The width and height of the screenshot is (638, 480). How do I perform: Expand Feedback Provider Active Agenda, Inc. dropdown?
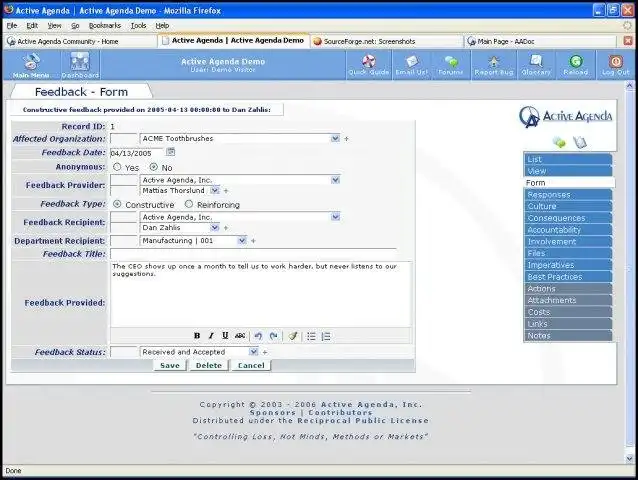[x=335, y=180]
